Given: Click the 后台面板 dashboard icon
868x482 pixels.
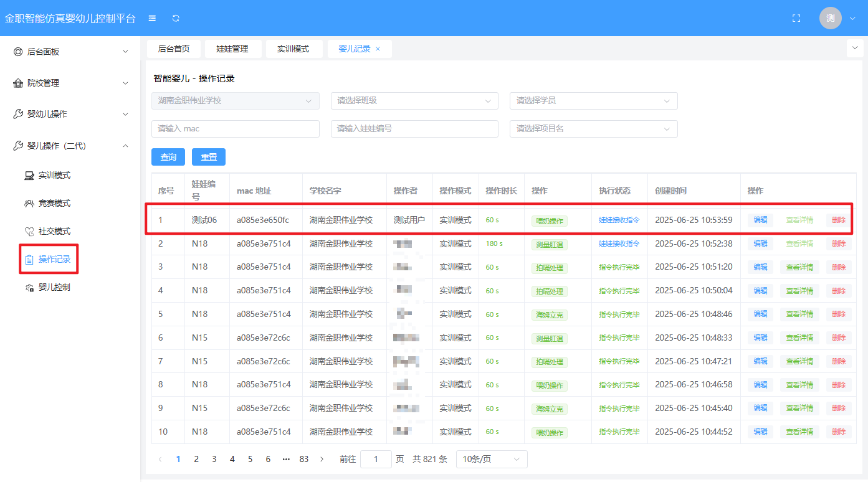Looking at the screenshot, I should (x=18, y=52).
